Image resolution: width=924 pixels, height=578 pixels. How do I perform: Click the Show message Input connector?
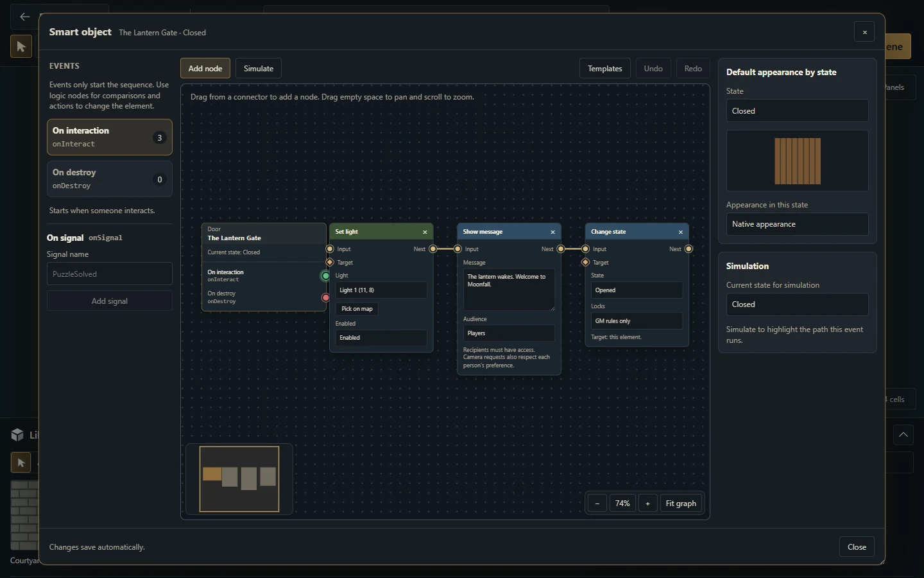pyautogui.click(x=458, y=249)
